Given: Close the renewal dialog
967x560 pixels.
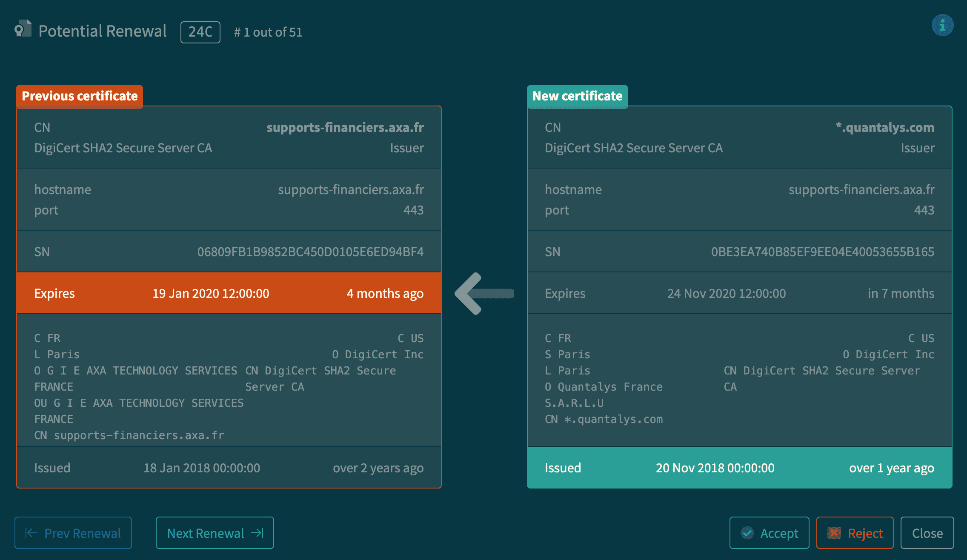Looking at the screenshot, I should [x=927, y=533].
